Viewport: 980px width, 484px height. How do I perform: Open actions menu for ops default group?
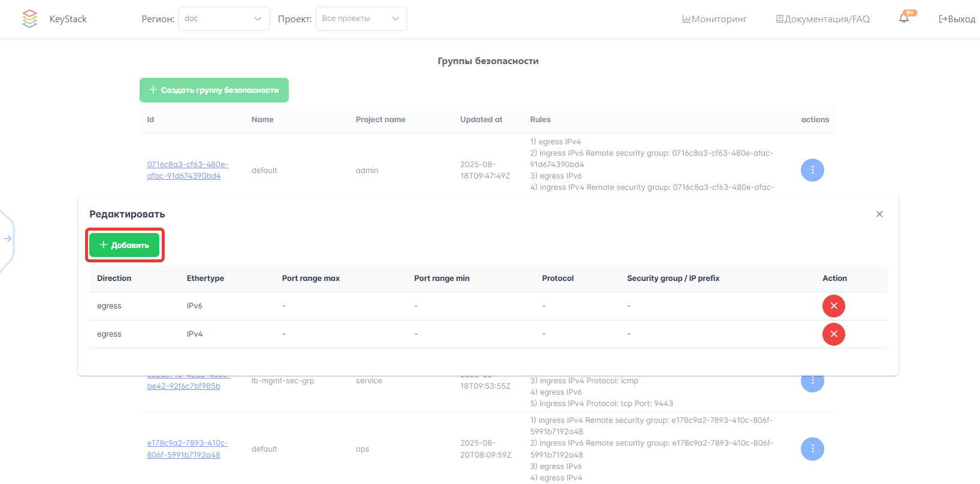point(812,449)
